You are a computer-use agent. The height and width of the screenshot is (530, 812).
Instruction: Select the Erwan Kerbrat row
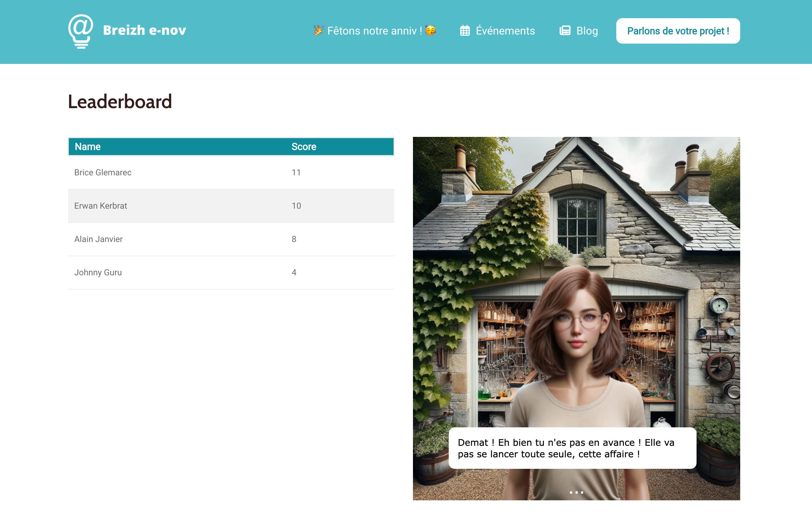pyautogui.click(x=231, y=206)
